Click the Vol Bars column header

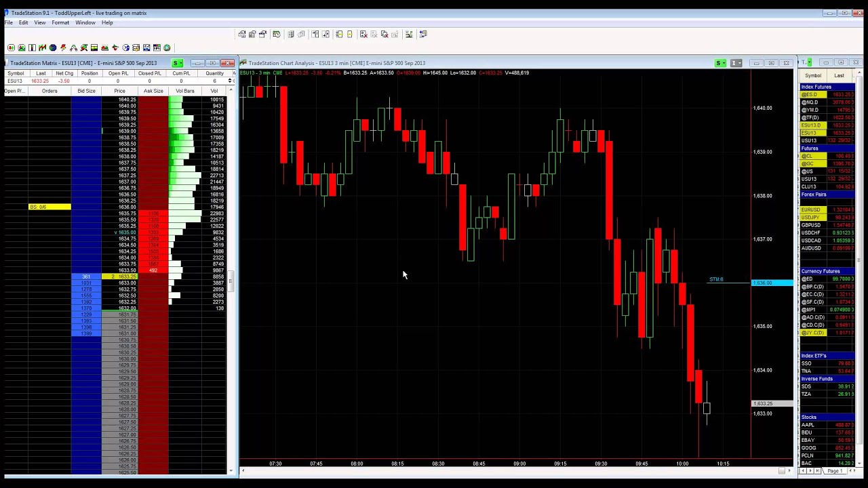click(x=185, y=91)
